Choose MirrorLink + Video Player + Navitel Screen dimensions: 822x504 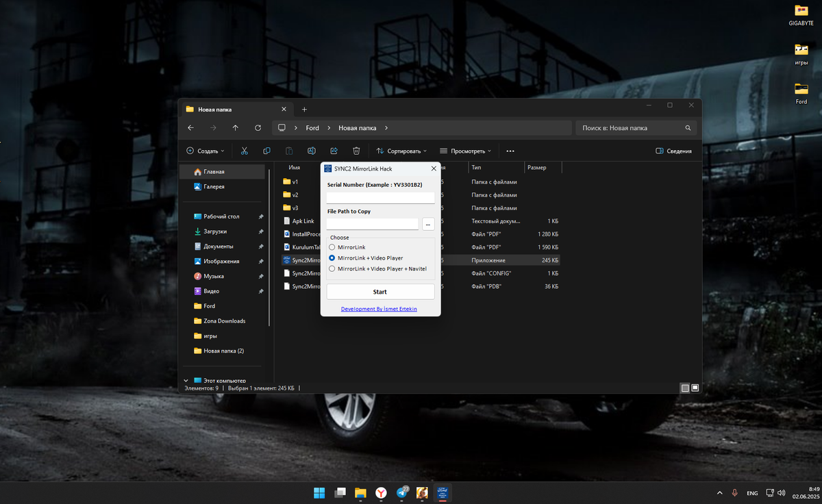[x=332, y=269]
